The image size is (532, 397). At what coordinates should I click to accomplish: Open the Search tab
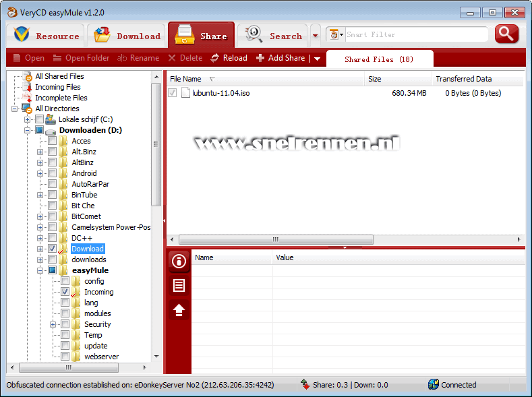click(272, 36)
